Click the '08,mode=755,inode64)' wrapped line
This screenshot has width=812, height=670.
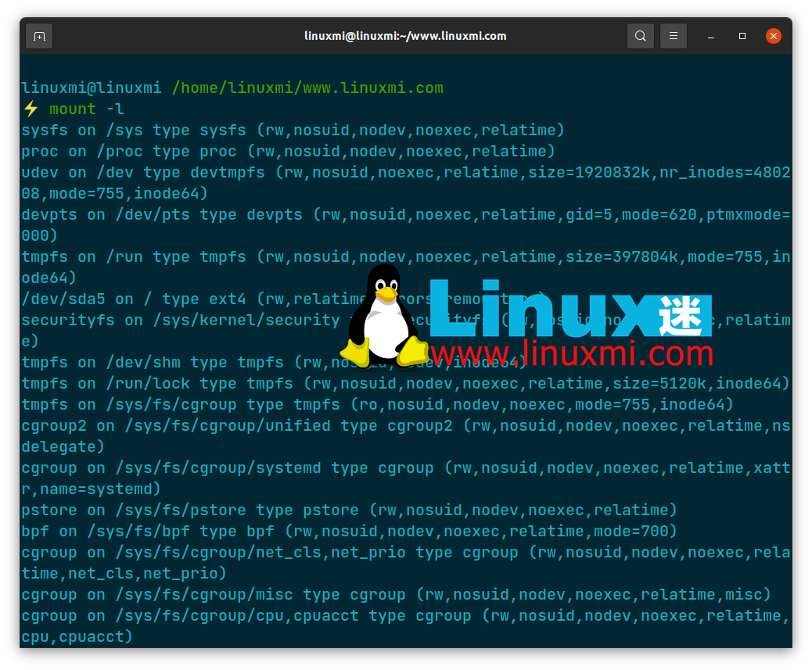point(114,194)
